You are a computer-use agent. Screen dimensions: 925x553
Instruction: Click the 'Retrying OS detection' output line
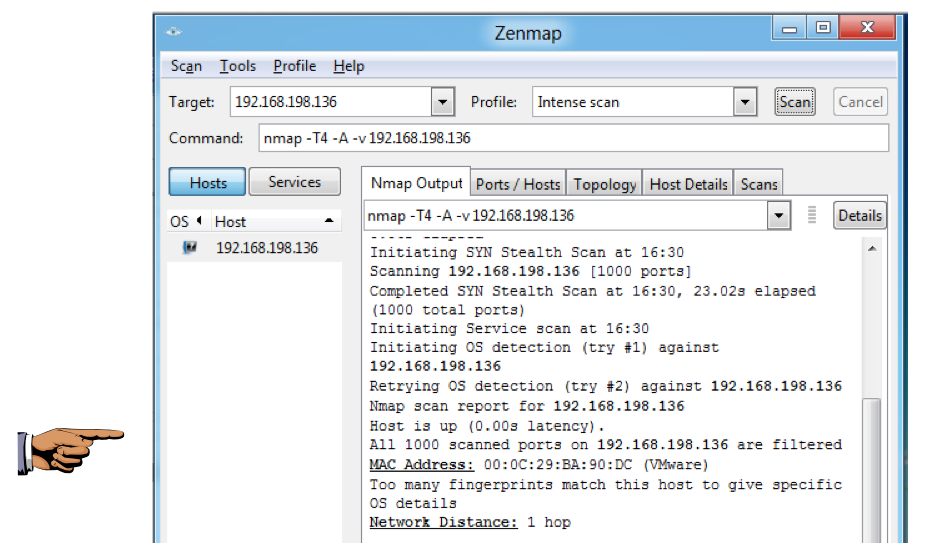(x=606, y=386)
